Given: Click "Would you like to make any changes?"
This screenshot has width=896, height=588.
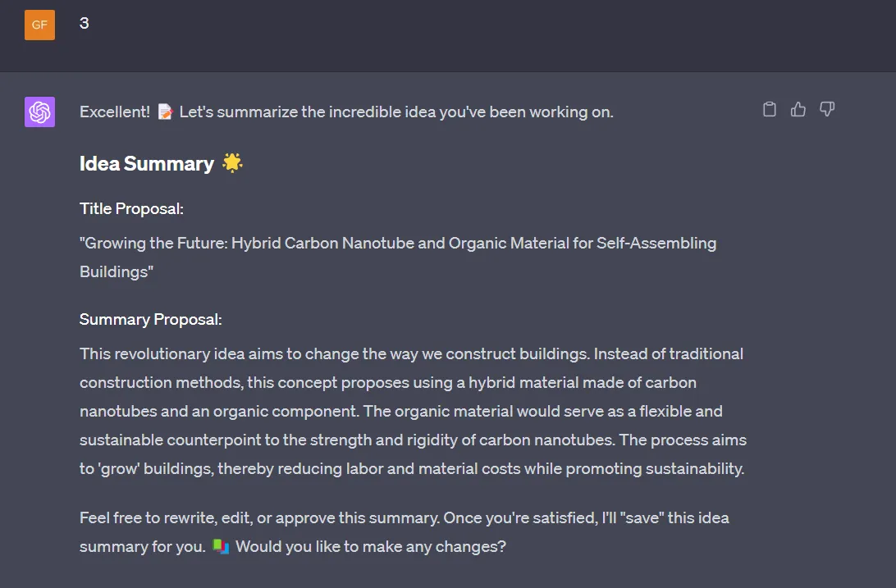Looking at the screenshot, I should tap(371, 546).
